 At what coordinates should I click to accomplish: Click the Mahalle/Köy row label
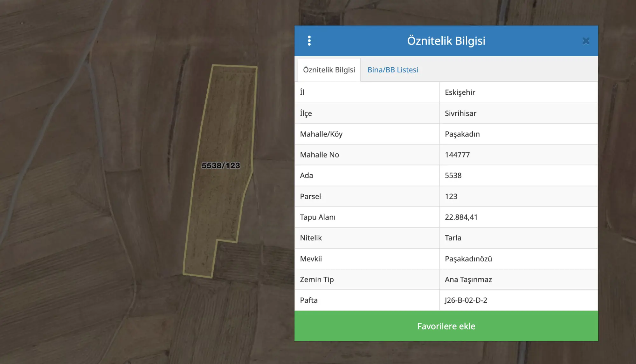(x=321, y=134)
